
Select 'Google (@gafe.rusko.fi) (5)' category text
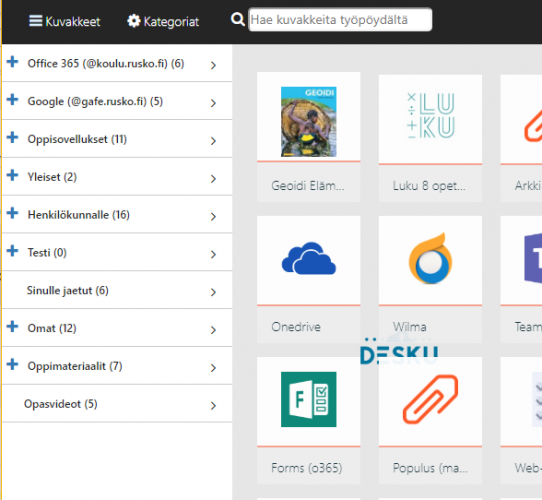point(95,101)
